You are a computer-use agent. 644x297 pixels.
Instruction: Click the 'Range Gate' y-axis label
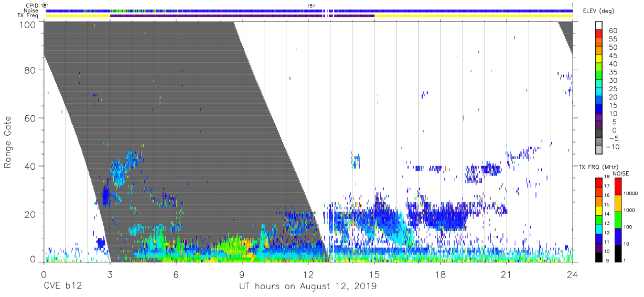pos(8,142)
